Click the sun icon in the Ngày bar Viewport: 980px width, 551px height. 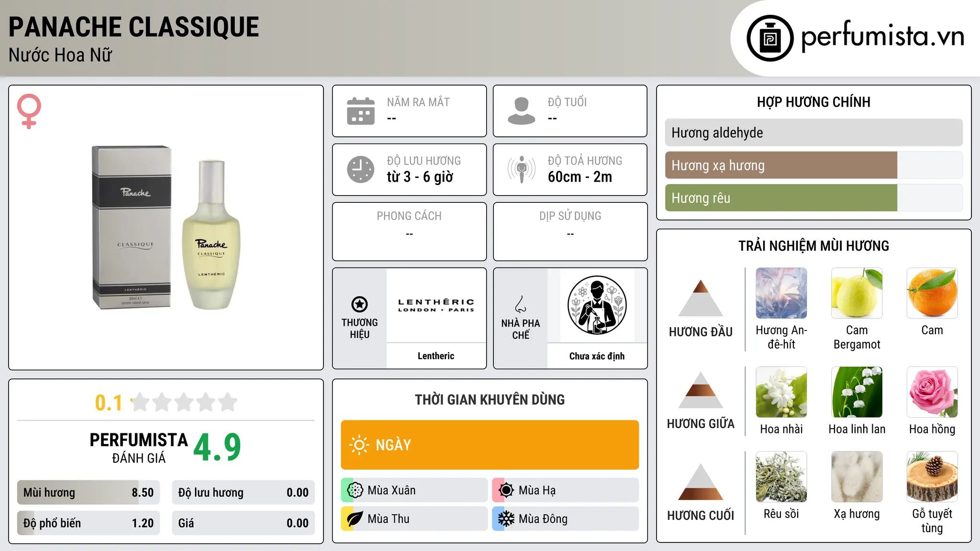359,445
